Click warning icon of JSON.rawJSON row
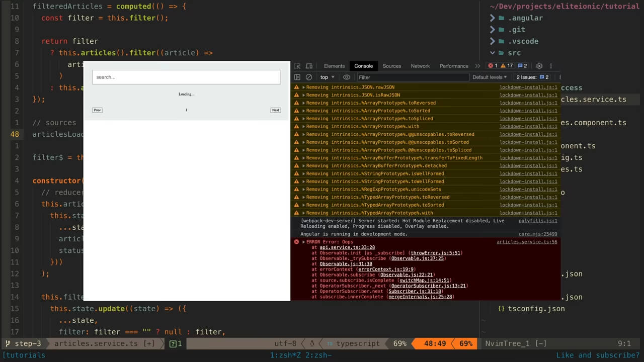Screen dimensions: 644x362 [x=296, y=87]
